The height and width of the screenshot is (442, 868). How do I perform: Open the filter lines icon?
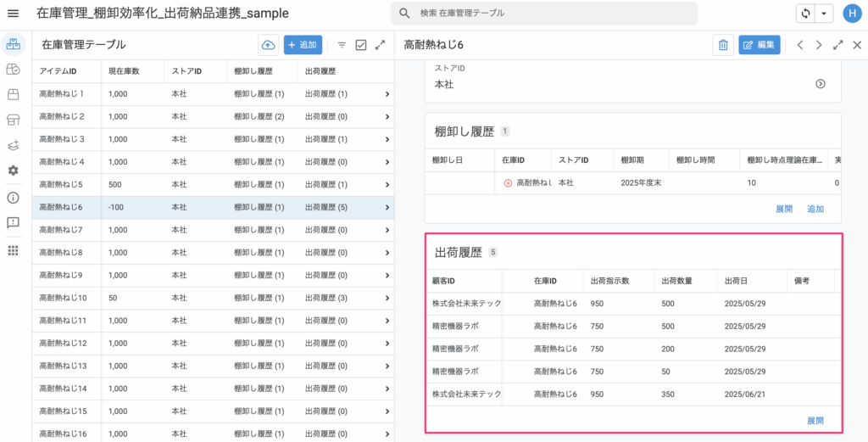point(342,46)
